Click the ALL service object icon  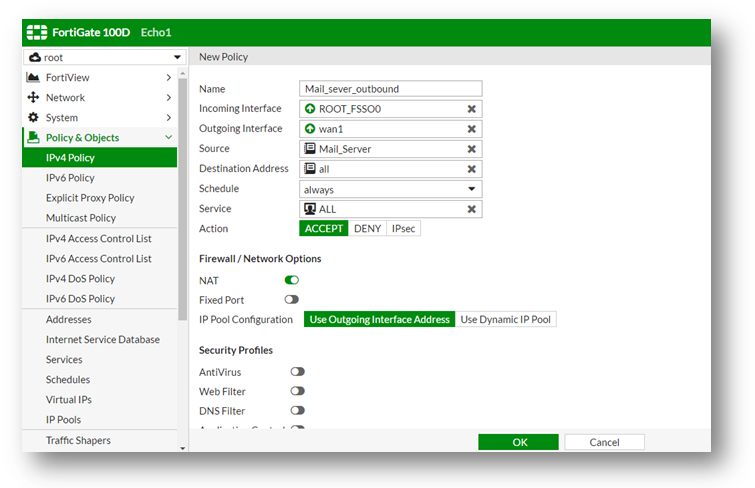[x=310, y=209]
